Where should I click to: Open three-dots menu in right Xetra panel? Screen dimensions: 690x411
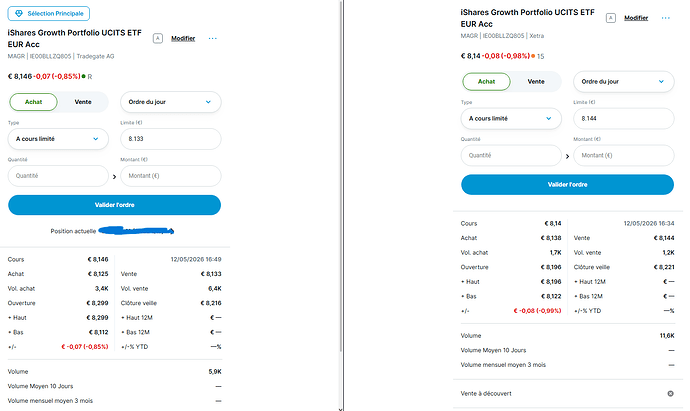[665, 18]
